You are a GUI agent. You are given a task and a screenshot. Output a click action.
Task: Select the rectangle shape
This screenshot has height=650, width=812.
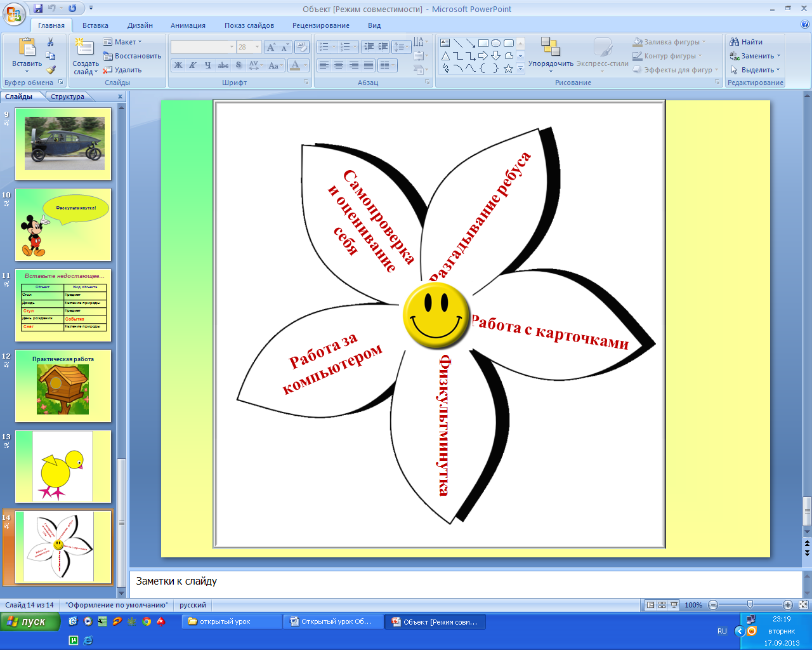pyautogui.click(x=483, y=43)
